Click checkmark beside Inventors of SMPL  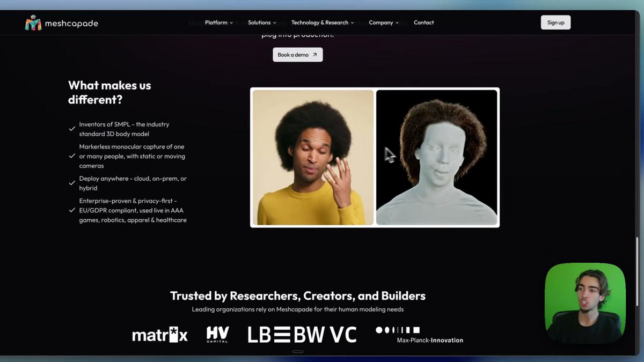pyautogui.click(x=72, y=129)
